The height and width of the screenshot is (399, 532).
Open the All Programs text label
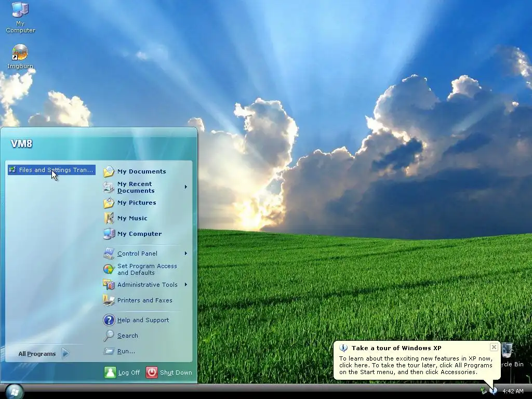click(x=37, y=354)
